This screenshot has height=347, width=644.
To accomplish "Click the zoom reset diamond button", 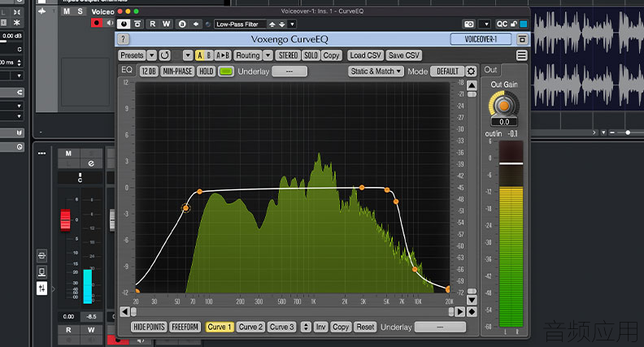I will click(x=472, y=312).
